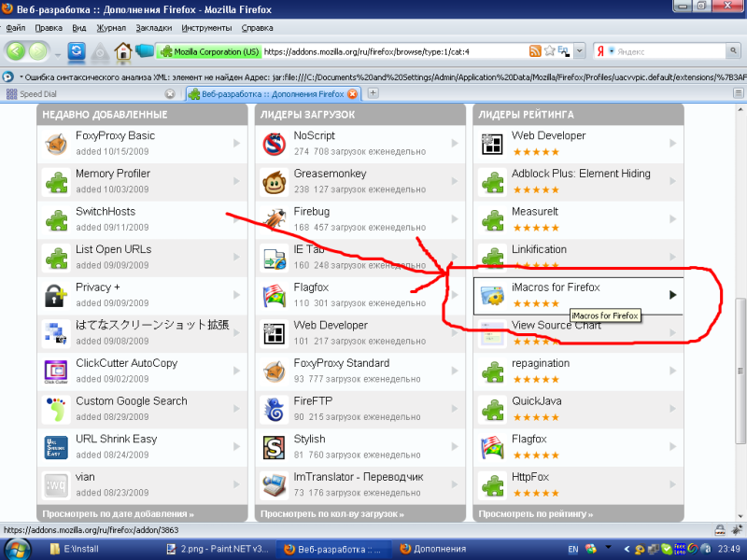Open the SwitchHosts add-on link

106,212
